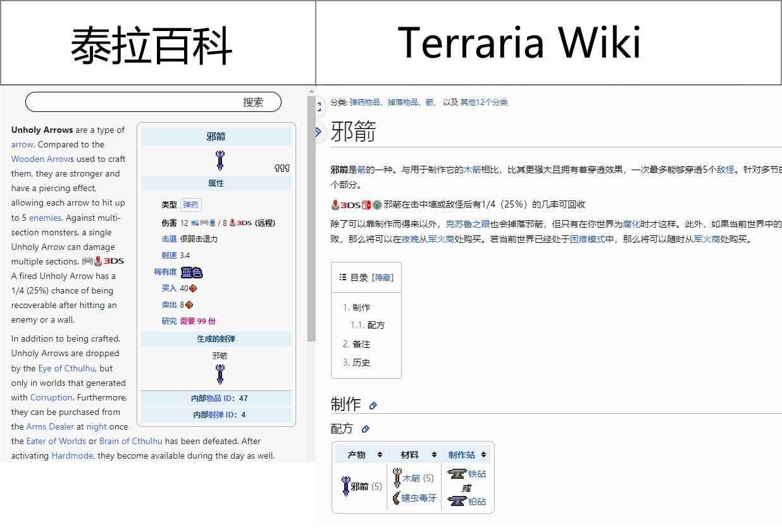
Task: Click the copper coin icon beside 买入 40
Action: (193, 288)
